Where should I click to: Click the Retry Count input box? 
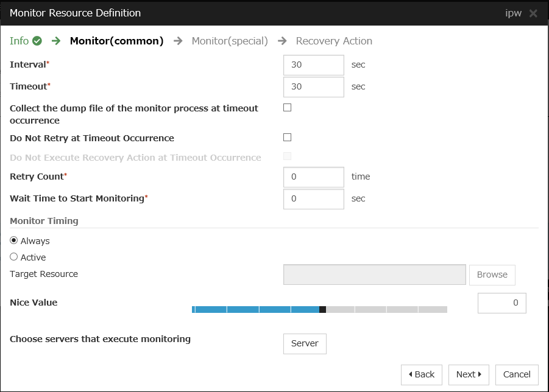click(314, 177)
